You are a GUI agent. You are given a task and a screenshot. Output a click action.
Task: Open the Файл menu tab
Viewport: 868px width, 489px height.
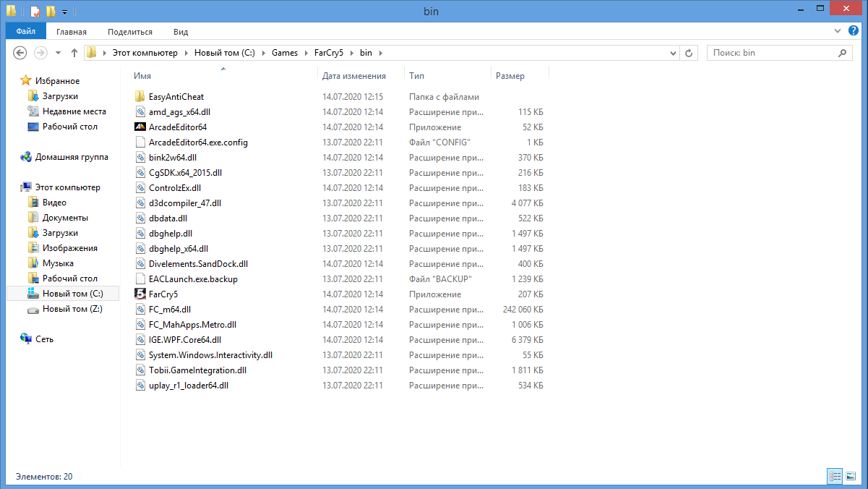point(26,32)
